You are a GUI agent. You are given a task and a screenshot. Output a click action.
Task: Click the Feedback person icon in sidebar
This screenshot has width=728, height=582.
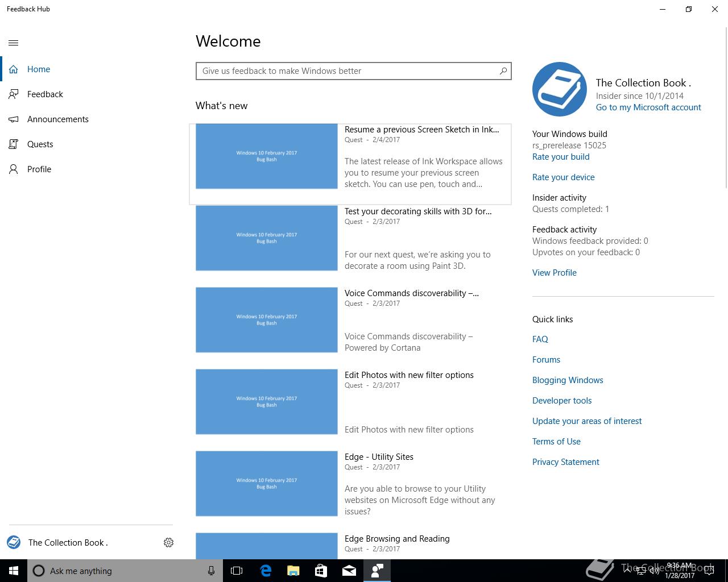14,94
